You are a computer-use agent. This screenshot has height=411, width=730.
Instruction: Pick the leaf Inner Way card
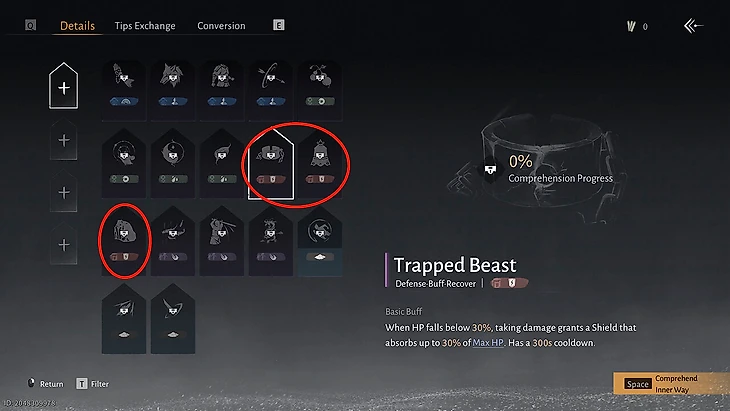tap(222, 164)
